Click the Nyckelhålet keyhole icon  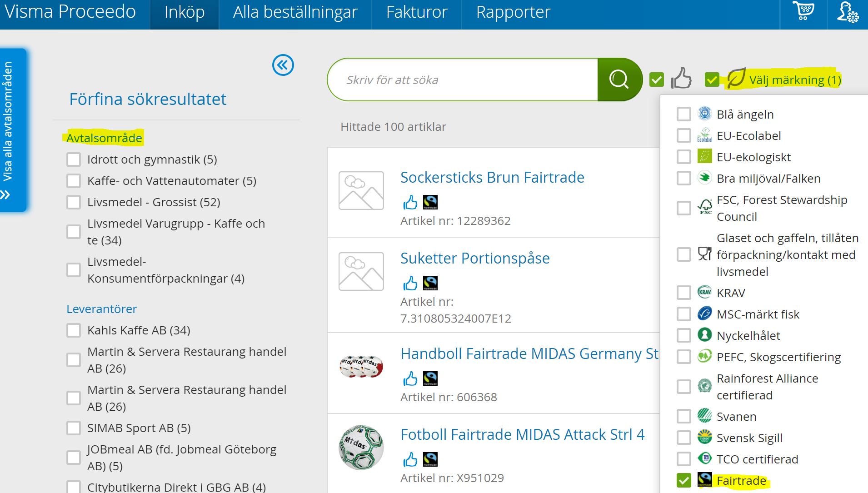pos(704,335)
